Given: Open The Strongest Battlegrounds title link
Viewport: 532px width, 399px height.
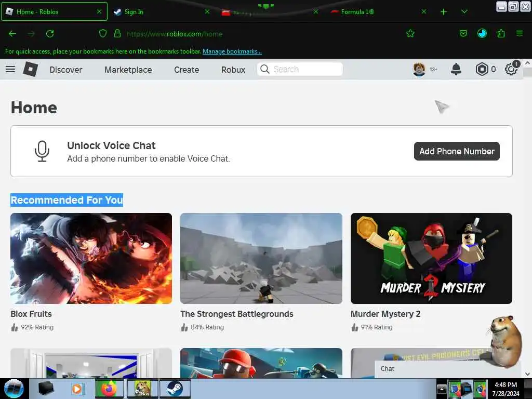Looking at the screenshot, I should [x=237, y=314].
